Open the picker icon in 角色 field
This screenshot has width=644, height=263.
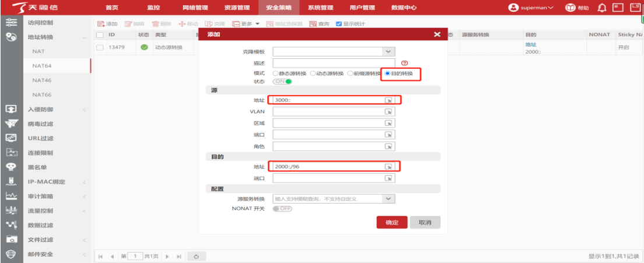click(x=388, y=146)
